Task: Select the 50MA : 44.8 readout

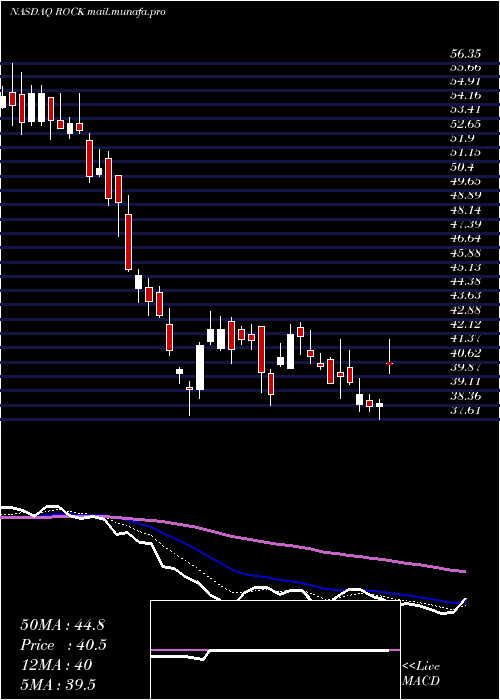Action: pyautogui.click(x=62, y=625)
